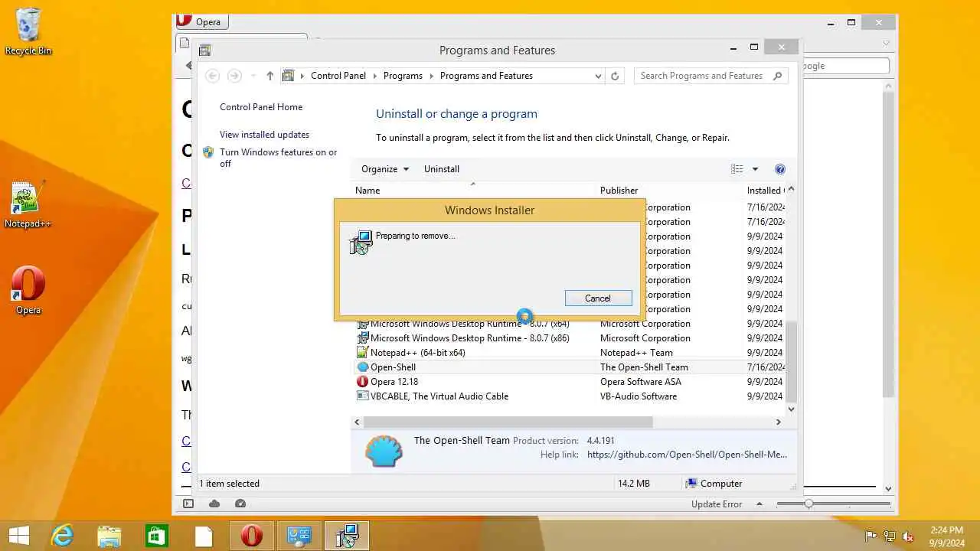Open recent locations dropdown arrow
The image size is (980, 551).
(x=253, y=76)
